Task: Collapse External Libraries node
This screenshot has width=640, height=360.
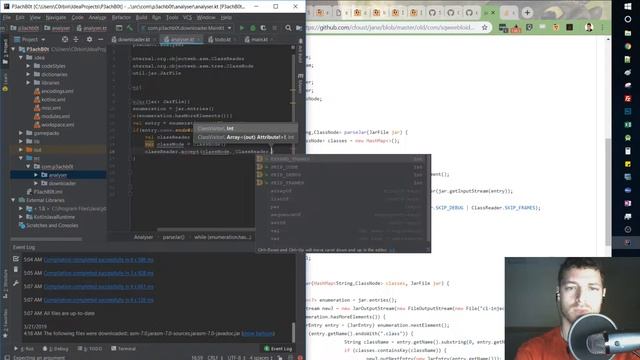Action: tap(13, 200)
